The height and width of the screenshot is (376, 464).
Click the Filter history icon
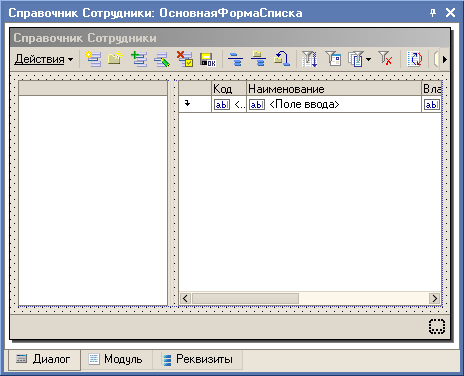356,59
